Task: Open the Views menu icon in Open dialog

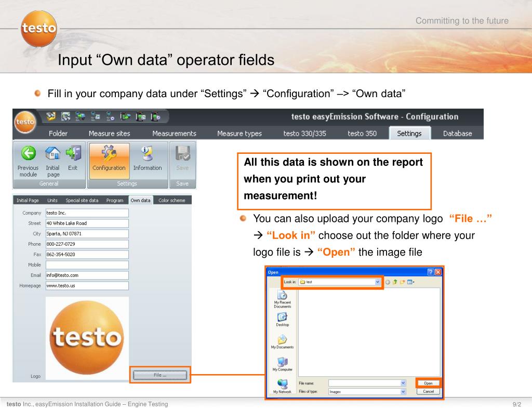Action: (410, 282)
